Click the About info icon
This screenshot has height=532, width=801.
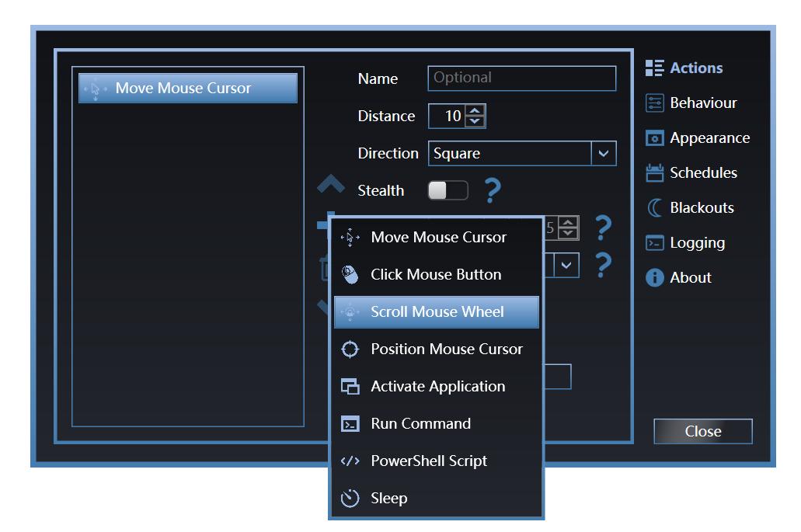click(654, 277)
